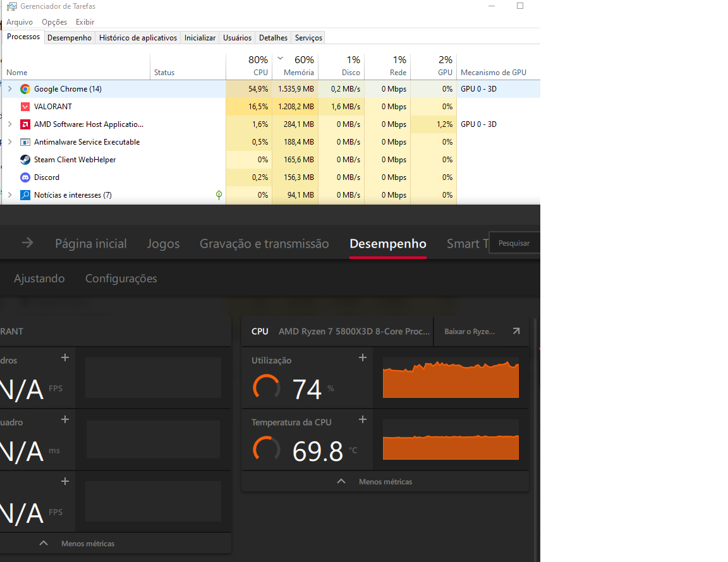Click the Pesquisar search field
728x562 pixels.
[514, 242]
